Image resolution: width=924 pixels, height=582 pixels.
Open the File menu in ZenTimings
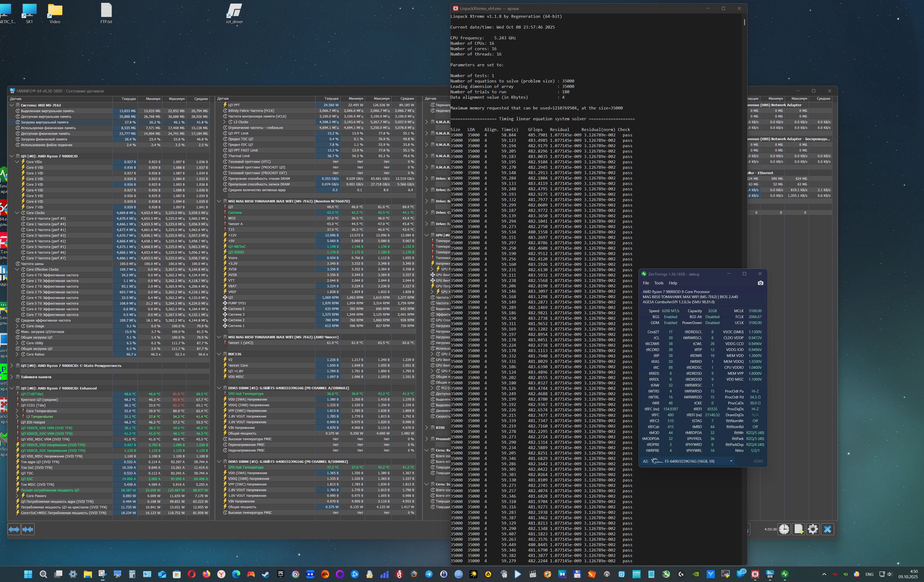click(x=646, y=283)
